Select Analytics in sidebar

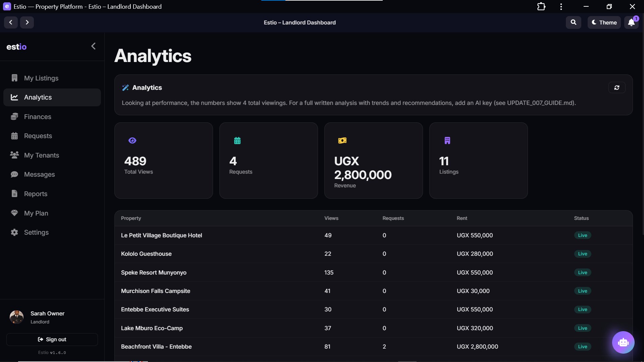coord(52,97)
